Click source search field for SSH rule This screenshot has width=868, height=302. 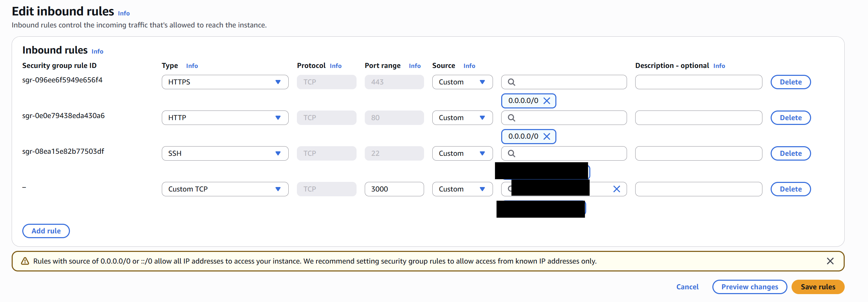pos(564,153)
